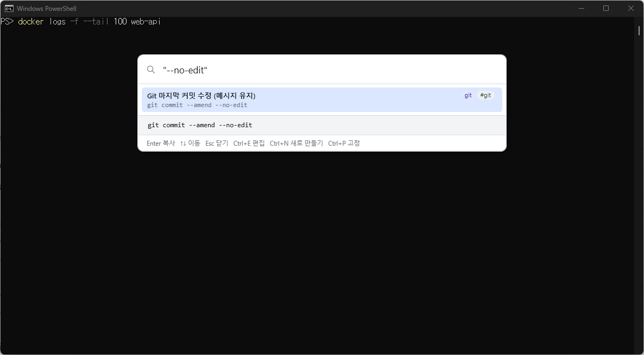Click the "Ctrl+E 편집" hint
Viewport: 644px width, 355px height.
coord(249,143)
